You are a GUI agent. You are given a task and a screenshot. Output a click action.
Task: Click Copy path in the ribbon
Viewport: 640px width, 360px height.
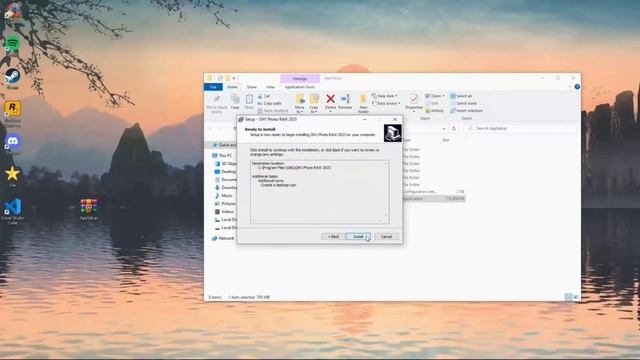coord(270,104)
